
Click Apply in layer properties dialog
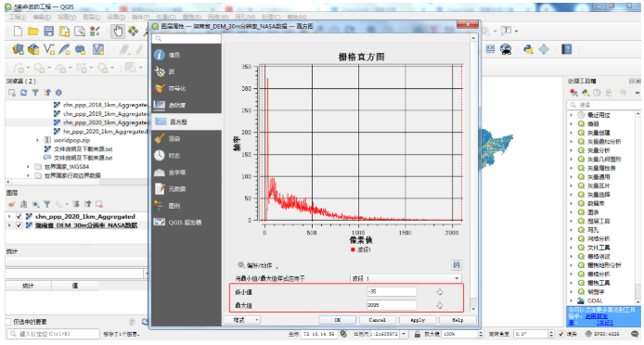[x=418, y=320]
